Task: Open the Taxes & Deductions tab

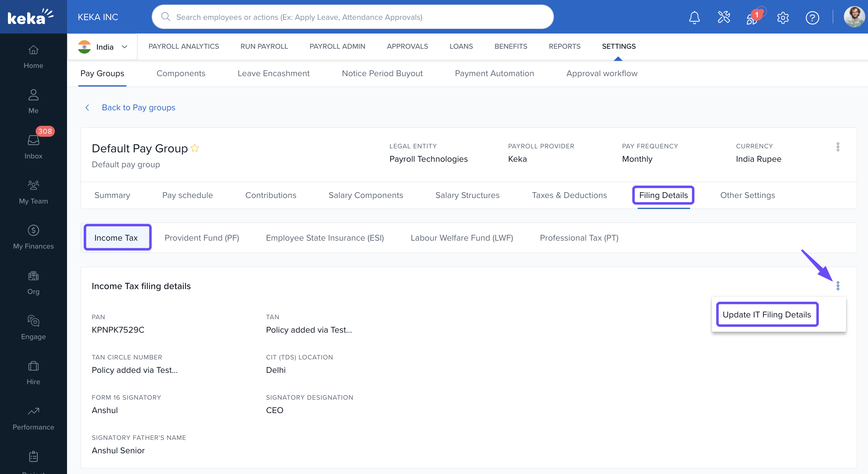Action: click(x=569, y=195)
